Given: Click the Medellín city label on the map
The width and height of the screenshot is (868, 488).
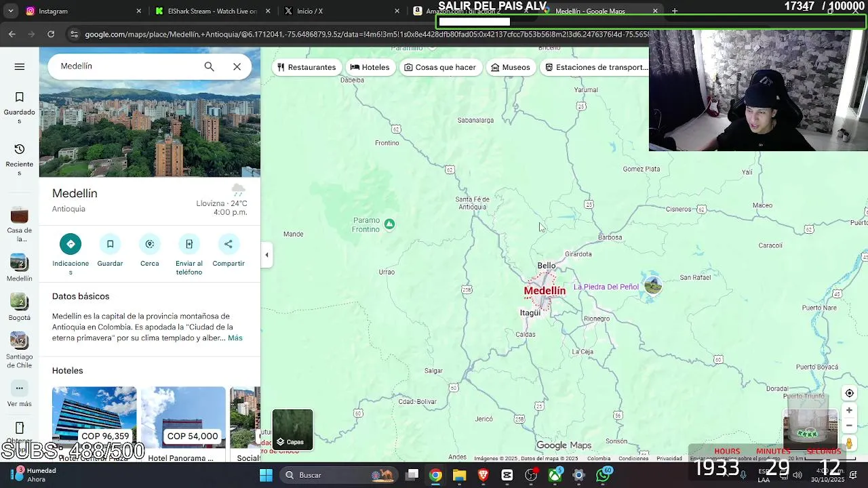Looking at the screenshot, I should click(545, 291).
